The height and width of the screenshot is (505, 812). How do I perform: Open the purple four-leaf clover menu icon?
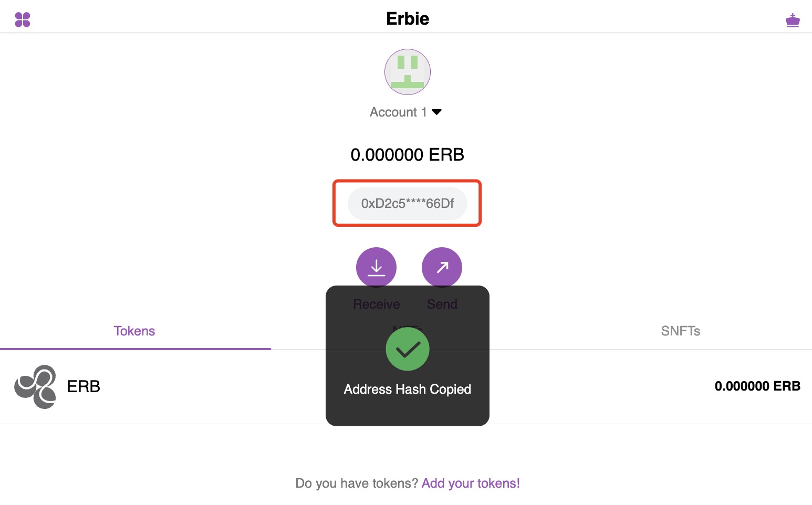(23, 20)
